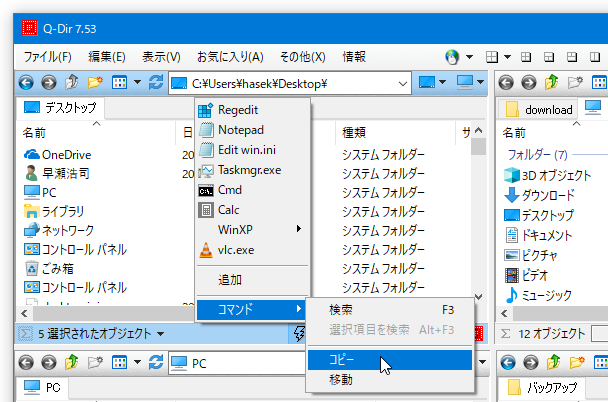Select 検索 in the コマンド submenu

(x=390, y=310)
